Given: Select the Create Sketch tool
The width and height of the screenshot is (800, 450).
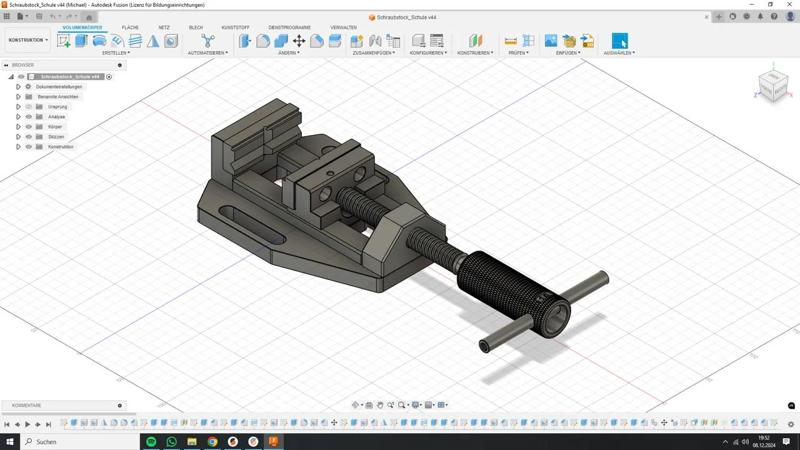Looking at the screenshot, I should (x=64, y=41).
